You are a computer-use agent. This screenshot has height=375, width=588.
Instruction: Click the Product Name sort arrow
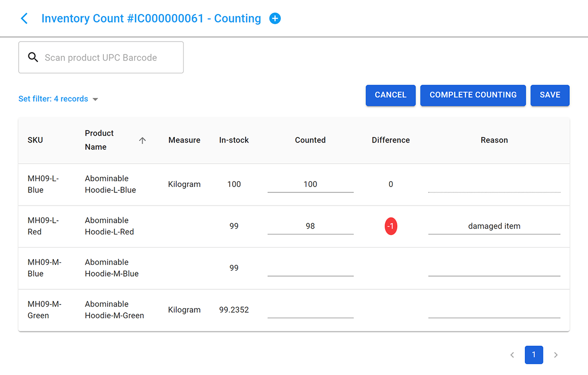[x=142, y=141]
